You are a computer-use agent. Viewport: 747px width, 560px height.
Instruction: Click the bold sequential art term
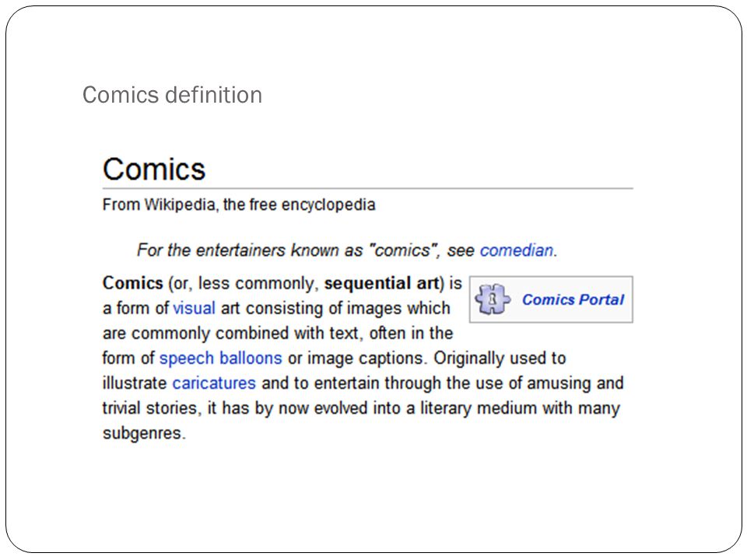pyautogui.click(x=381, y=283)
